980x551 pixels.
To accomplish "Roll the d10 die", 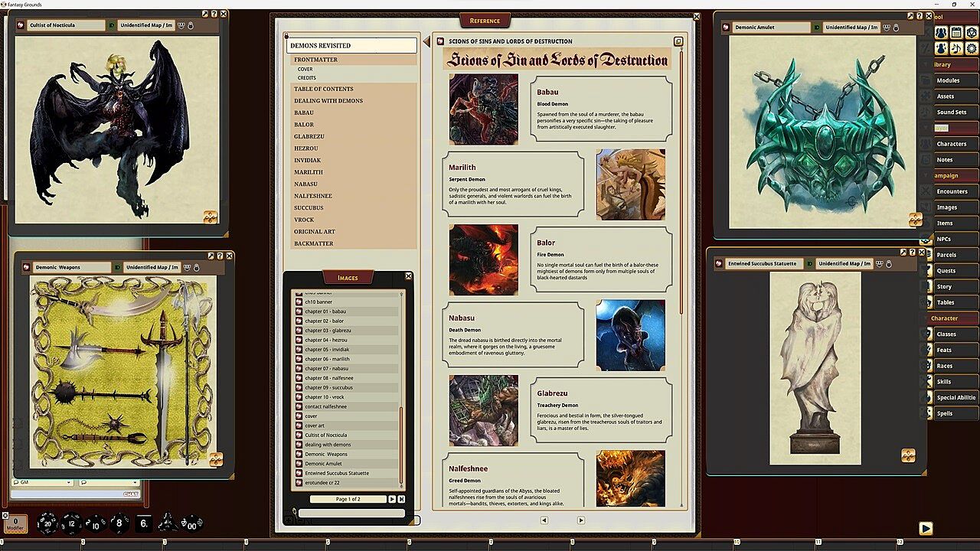I will (95, 524).
